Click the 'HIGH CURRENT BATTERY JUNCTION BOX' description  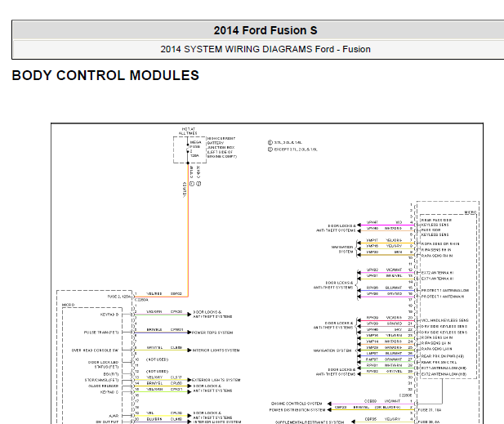[x=222, y=148]
